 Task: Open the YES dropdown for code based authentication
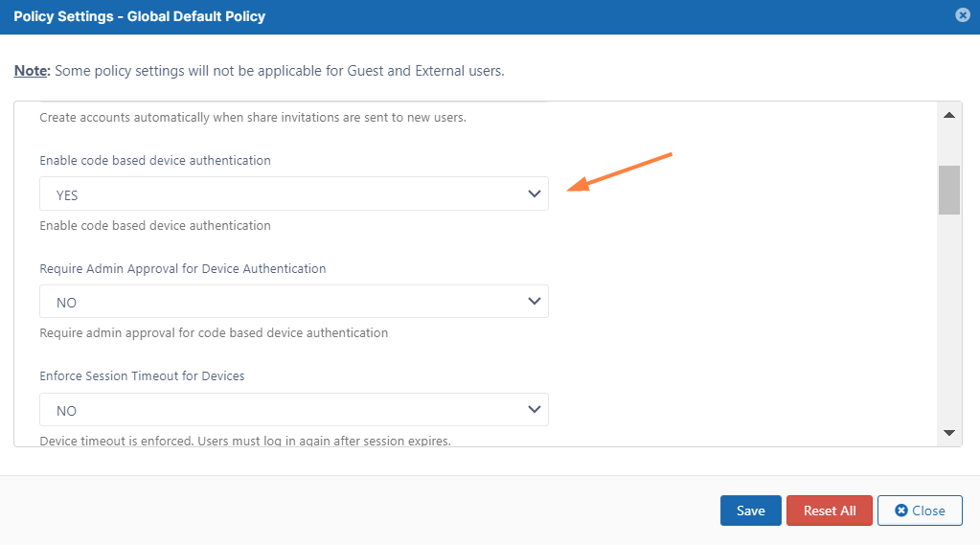tap(294, 193)
